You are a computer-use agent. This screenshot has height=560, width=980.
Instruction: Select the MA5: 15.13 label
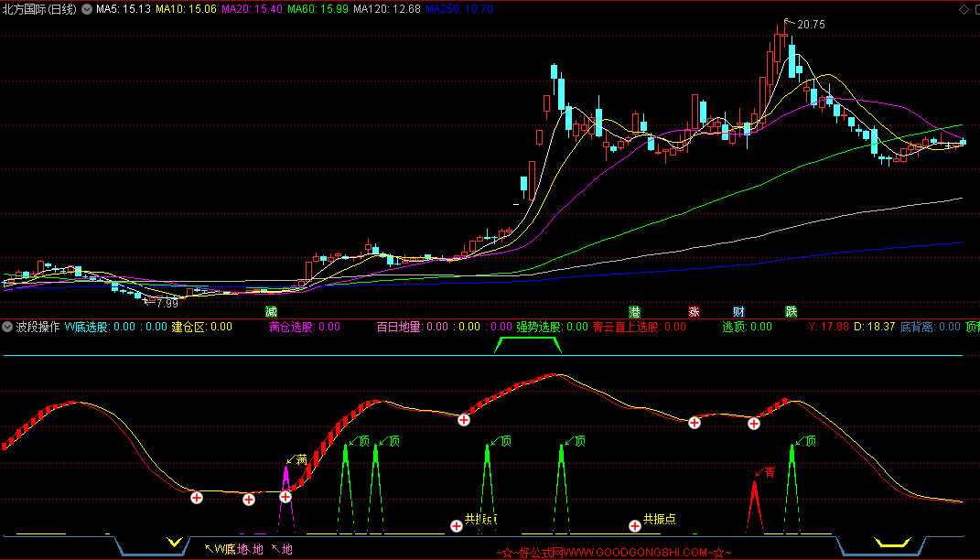tap(124, 9)
